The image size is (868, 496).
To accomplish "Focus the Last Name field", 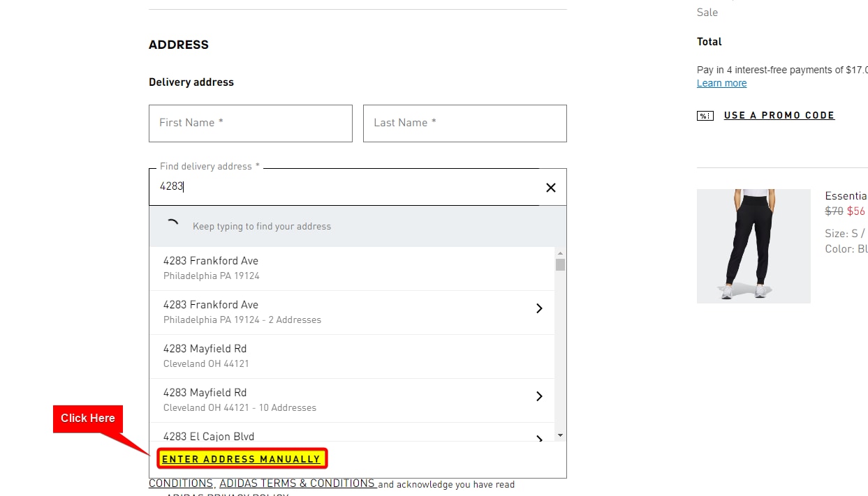I will pyautogui.click(x=465, y=123).
